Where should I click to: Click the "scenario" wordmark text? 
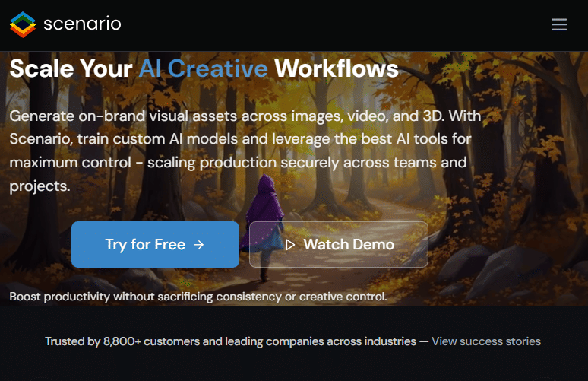point(82,24)
